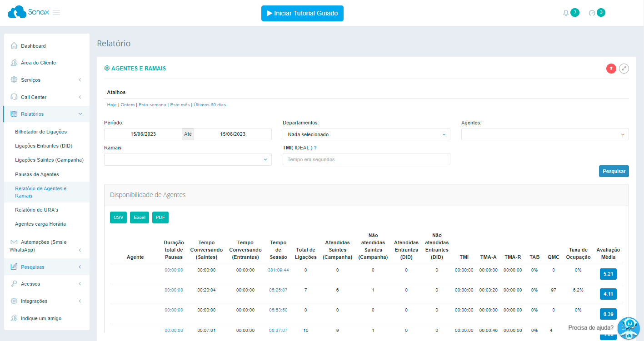Click the Pesquisar button
This screenshot has height=341, width=644.
click(x=614, y=171)
